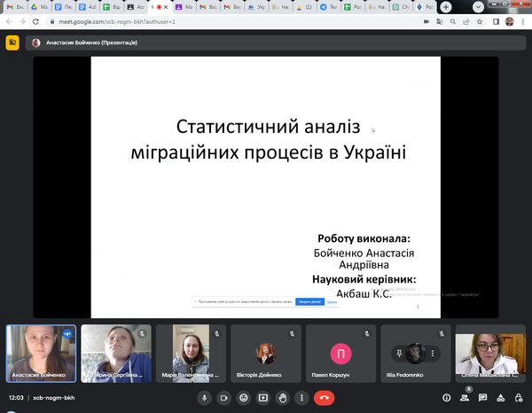This screenshot has height=413, width=532.
Task: Turn off the camera
Action: tap(223, 398)
